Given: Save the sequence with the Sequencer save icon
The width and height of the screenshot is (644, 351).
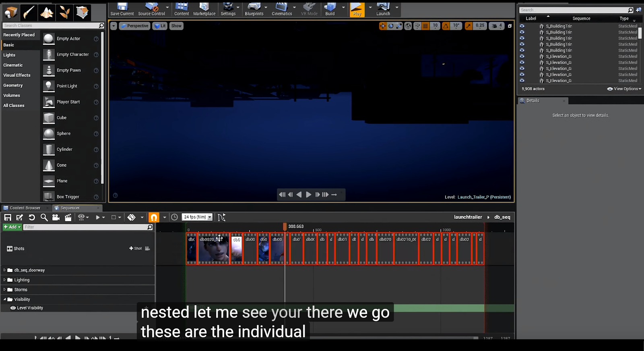Looking at the screenshot, I should (x=8, y=217).
